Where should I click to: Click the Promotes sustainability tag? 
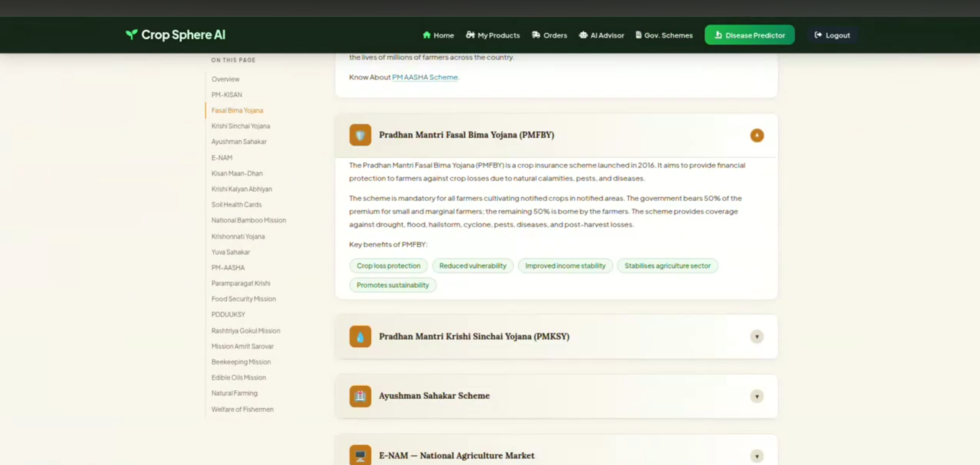[x=393, y=285]
